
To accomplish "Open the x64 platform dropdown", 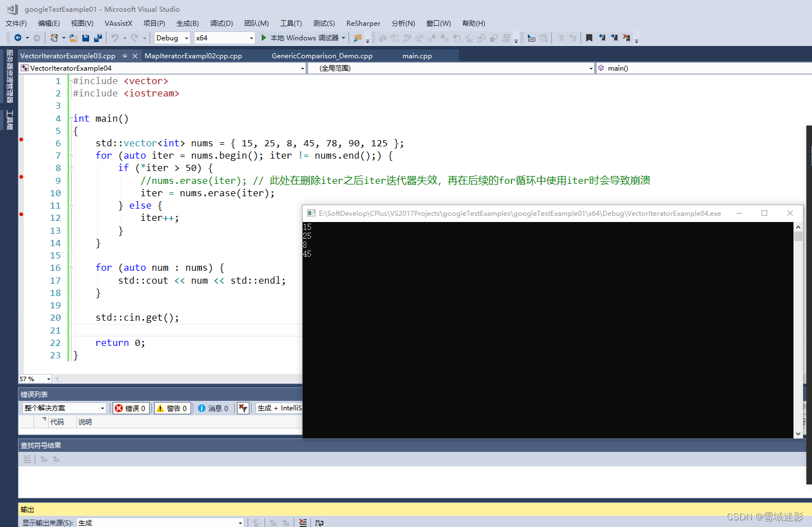I will click(225, 38).
